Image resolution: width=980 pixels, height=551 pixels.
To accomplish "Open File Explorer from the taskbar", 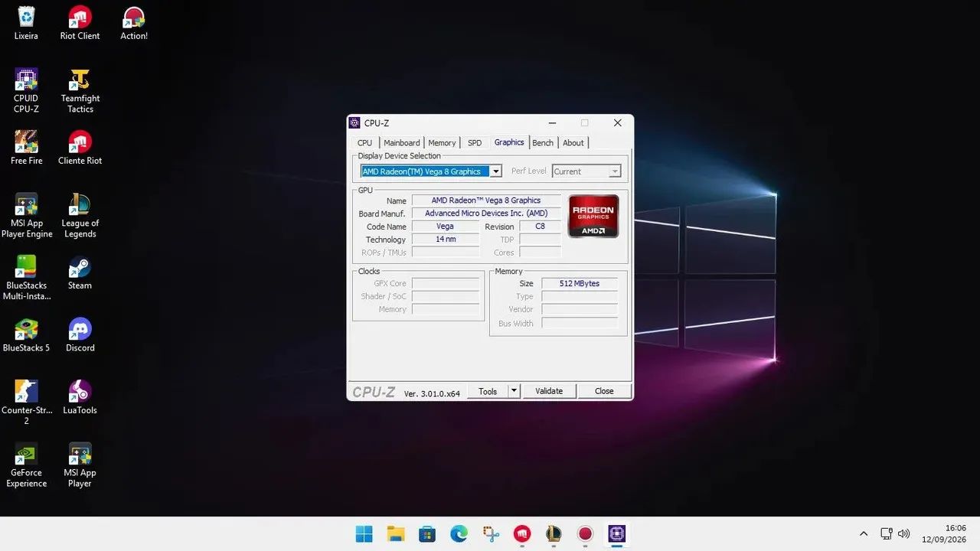I will click(x=396, y=533).
